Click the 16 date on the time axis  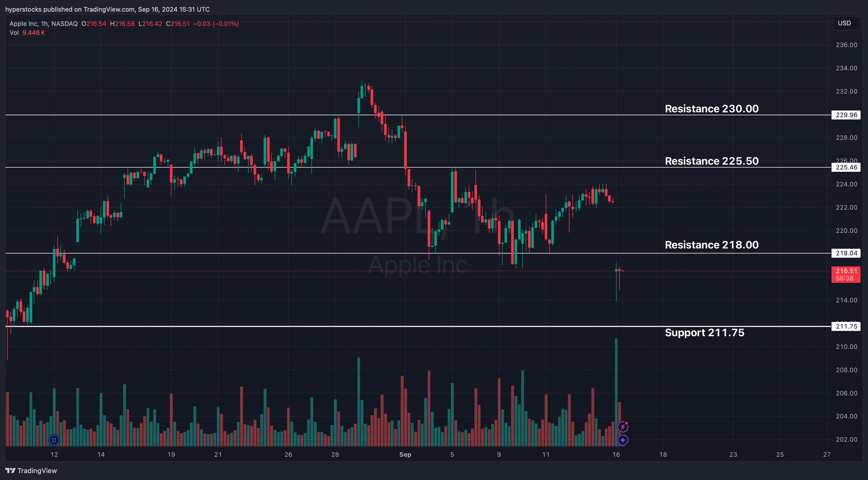pos(616,455)
